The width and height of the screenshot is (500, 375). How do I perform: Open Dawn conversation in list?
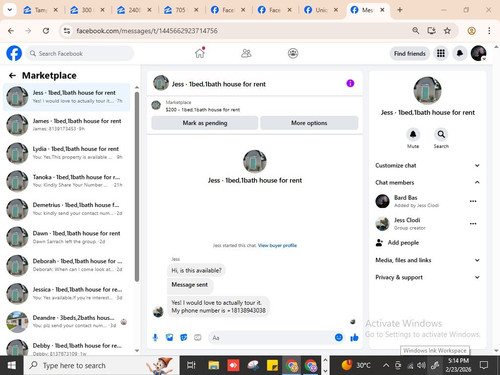tap(67, 237)
